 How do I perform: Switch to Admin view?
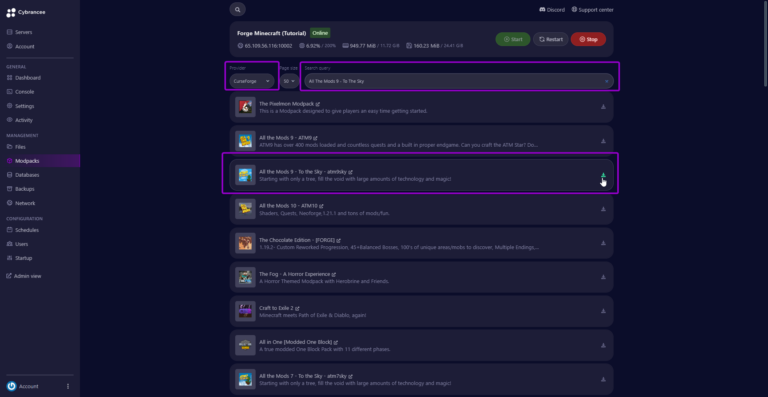tap(24, 276)
